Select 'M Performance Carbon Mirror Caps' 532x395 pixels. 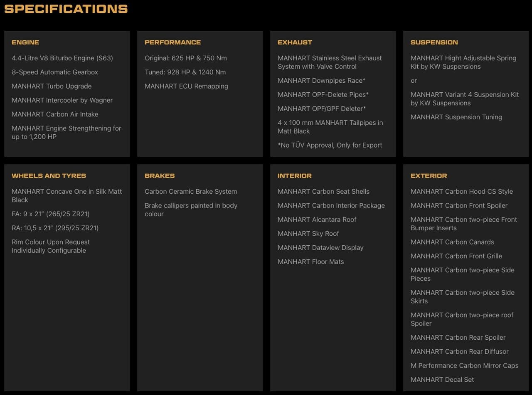(x=465, y=366)
